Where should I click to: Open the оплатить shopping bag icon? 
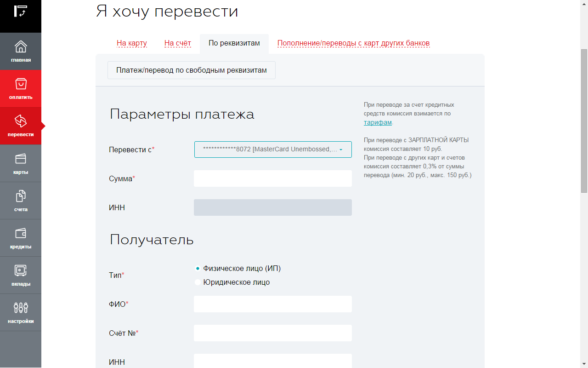click(x=21, y=84)
